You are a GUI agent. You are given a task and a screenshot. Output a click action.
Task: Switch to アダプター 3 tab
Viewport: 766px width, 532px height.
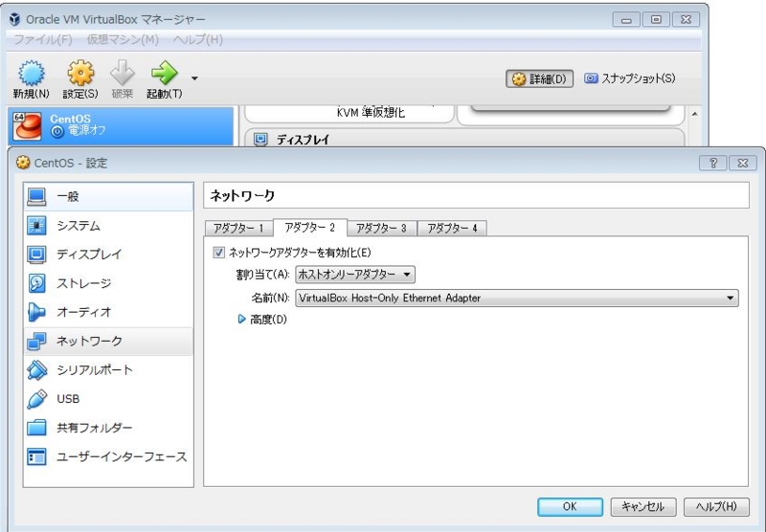click(381, 228)
